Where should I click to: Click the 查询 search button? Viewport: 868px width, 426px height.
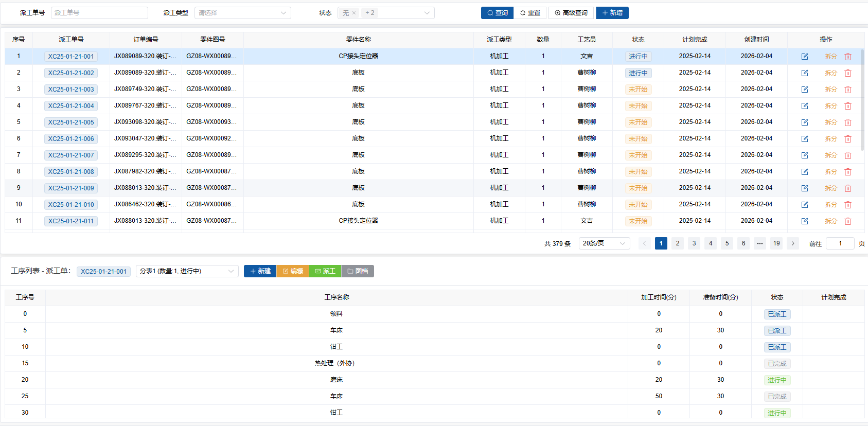click(497, 13)
